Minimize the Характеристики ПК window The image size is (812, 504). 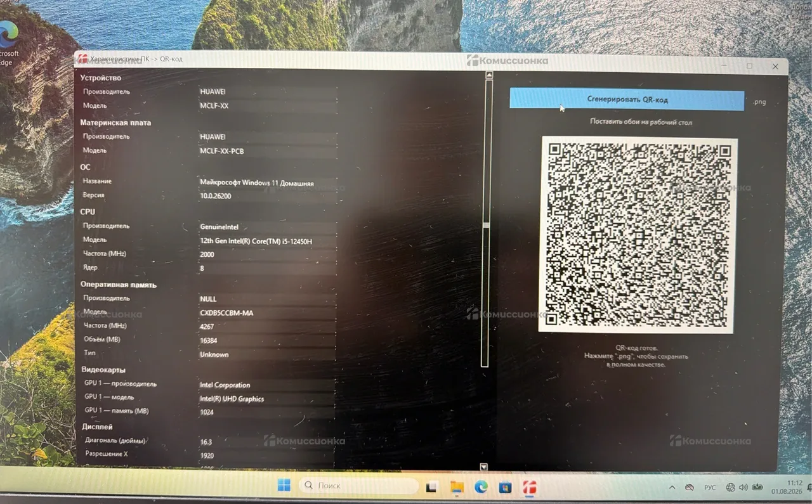[x=724, y=66]
